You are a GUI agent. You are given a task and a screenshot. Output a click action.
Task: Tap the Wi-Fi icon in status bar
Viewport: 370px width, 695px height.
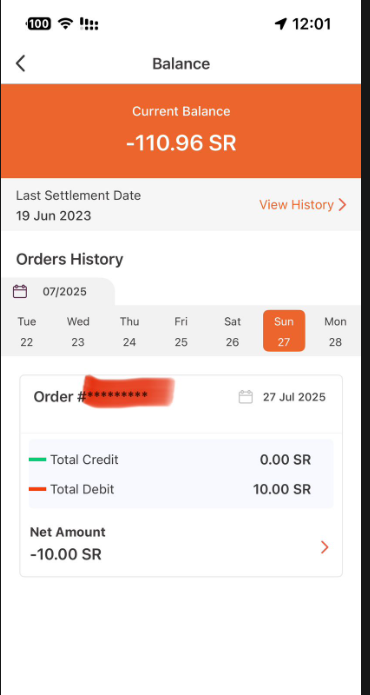click(66, 23)
